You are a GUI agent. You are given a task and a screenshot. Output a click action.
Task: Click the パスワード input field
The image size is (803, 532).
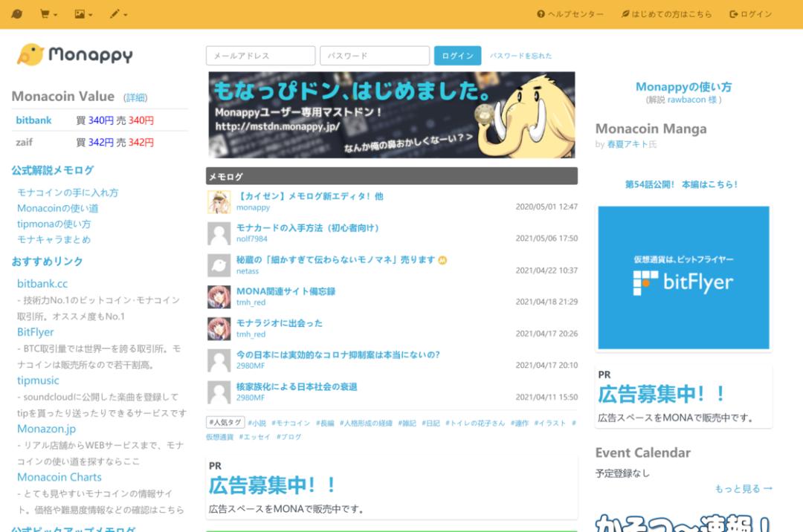tap(374, 56)
